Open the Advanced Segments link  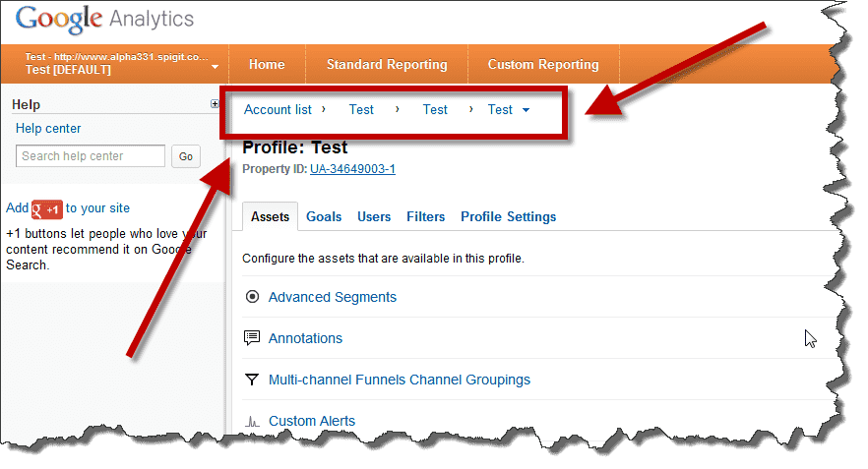coord(333,297)
